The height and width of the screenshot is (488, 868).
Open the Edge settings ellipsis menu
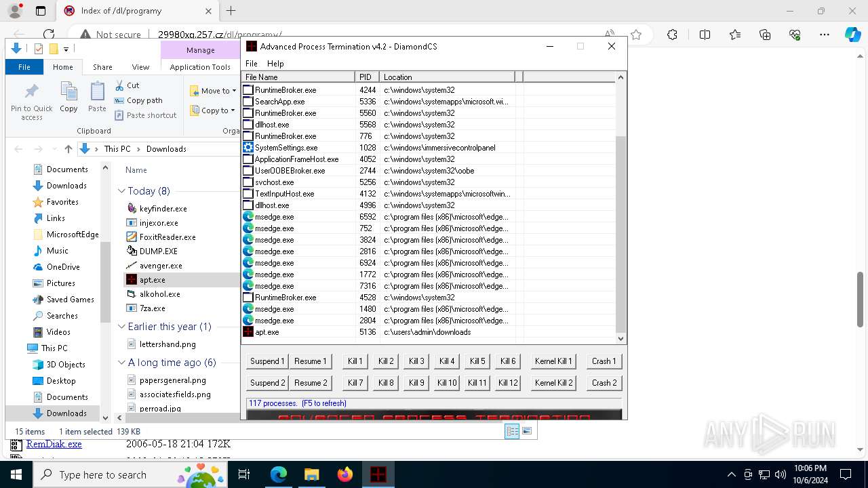tap(825, 35)
